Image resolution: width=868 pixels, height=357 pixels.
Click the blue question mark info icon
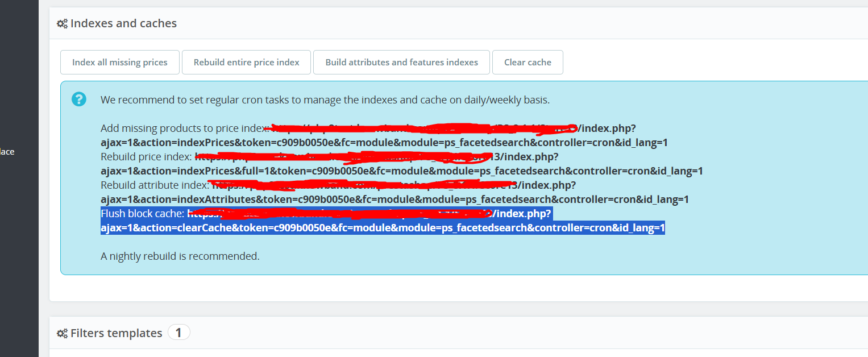(79, 99)
